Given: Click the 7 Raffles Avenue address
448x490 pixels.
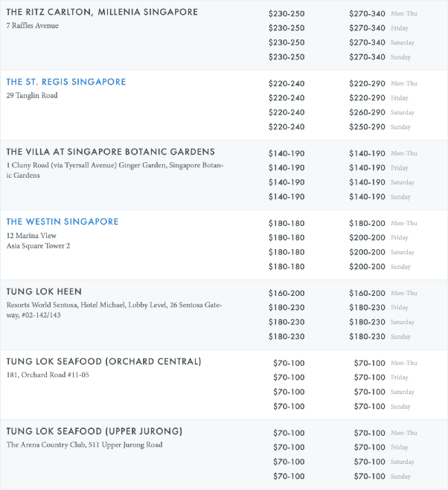Looking at the screenshot, I should (x=33, y=25).
